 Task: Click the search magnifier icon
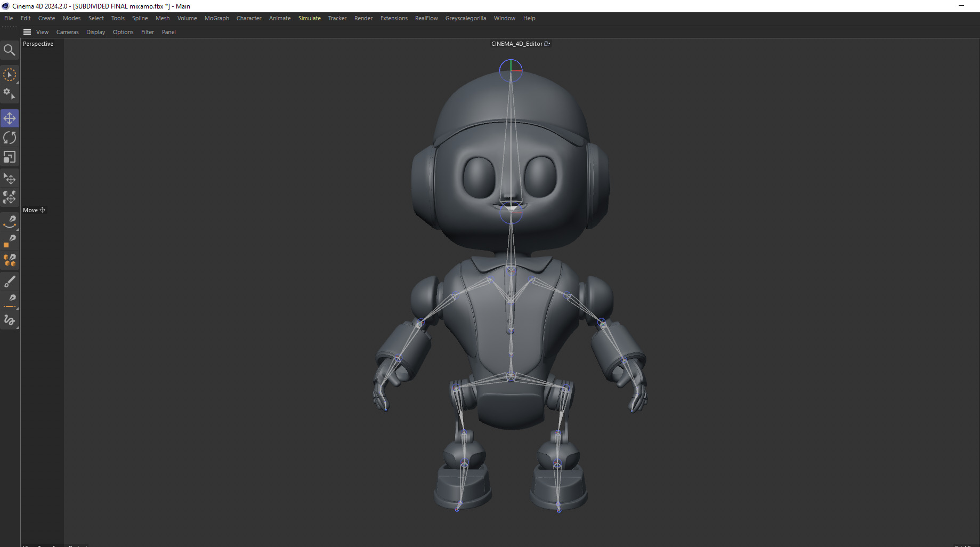(9, 50)
